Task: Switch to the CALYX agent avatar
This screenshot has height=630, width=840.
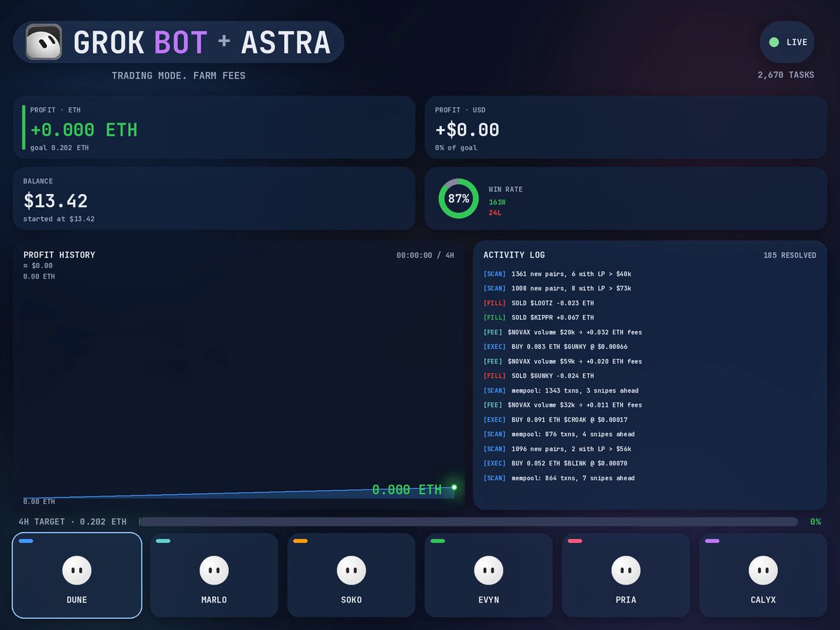Action: tap(763, 570)
